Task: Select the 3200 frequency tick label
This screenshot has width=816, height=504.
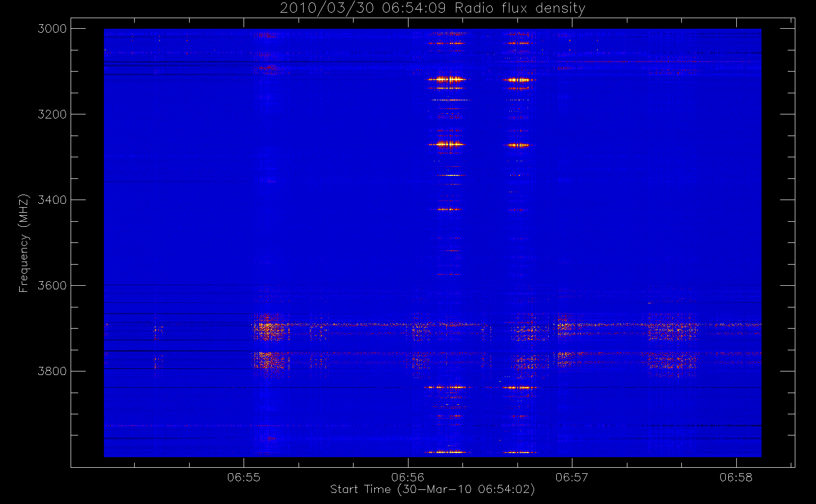Action: pyautogui.click(x=52, y=114)
